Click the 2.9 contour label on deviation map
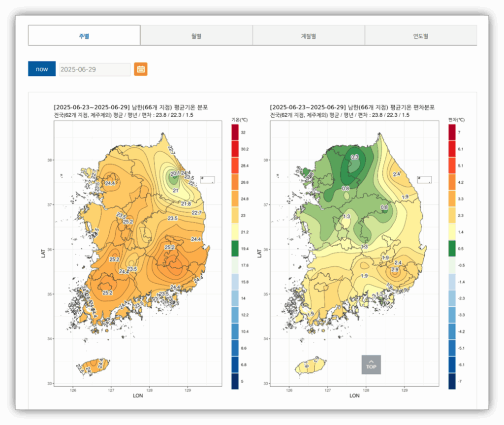This screenshot has width=504, height=425. coord(395,269)
